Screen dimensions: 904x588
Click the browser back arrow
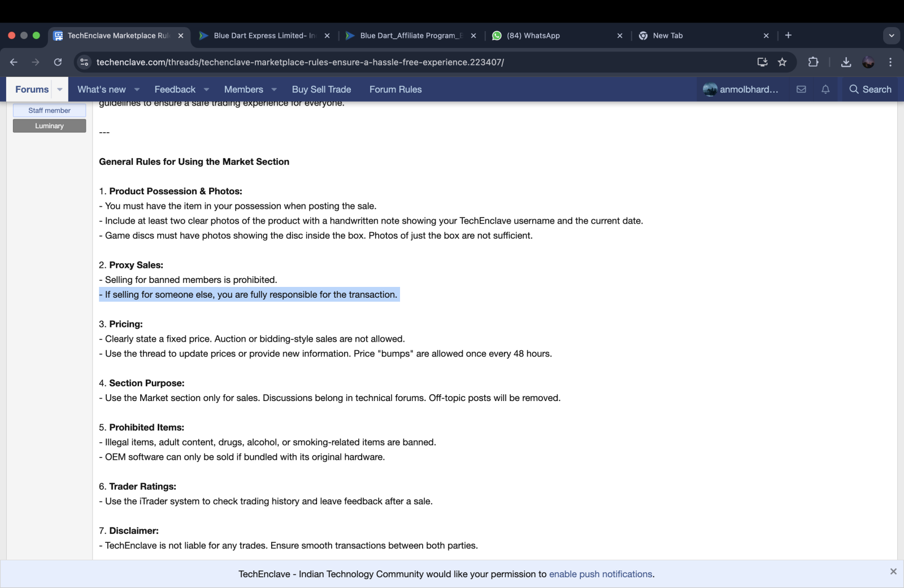tap(14, 62)
